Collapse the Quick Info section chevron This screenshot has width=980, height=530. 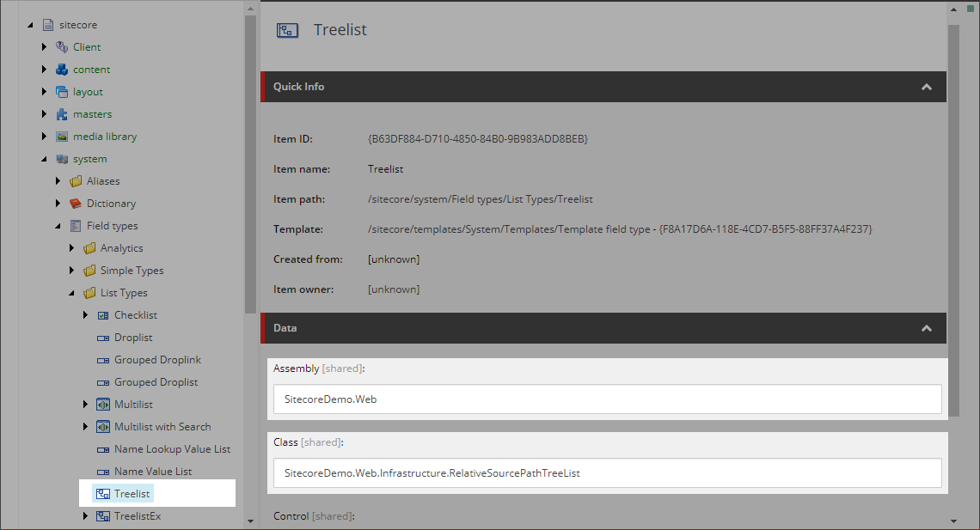tap(926, 87)
